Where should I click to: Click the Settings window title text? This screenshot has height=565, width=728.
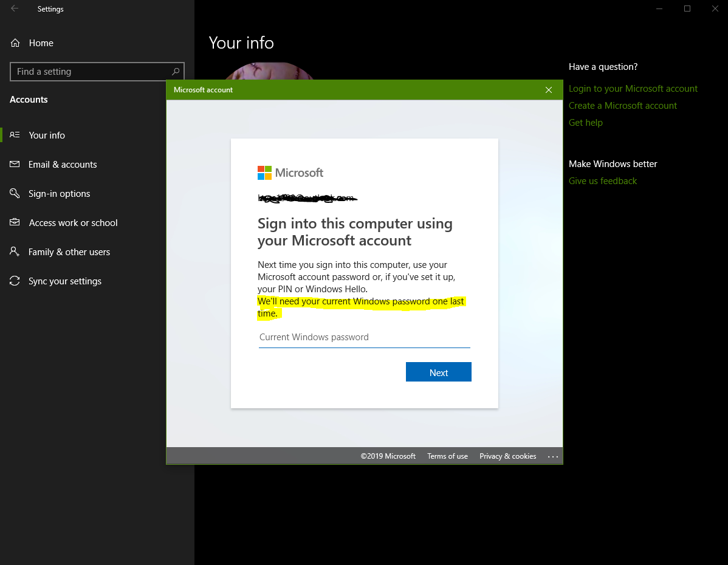[50, 9]
